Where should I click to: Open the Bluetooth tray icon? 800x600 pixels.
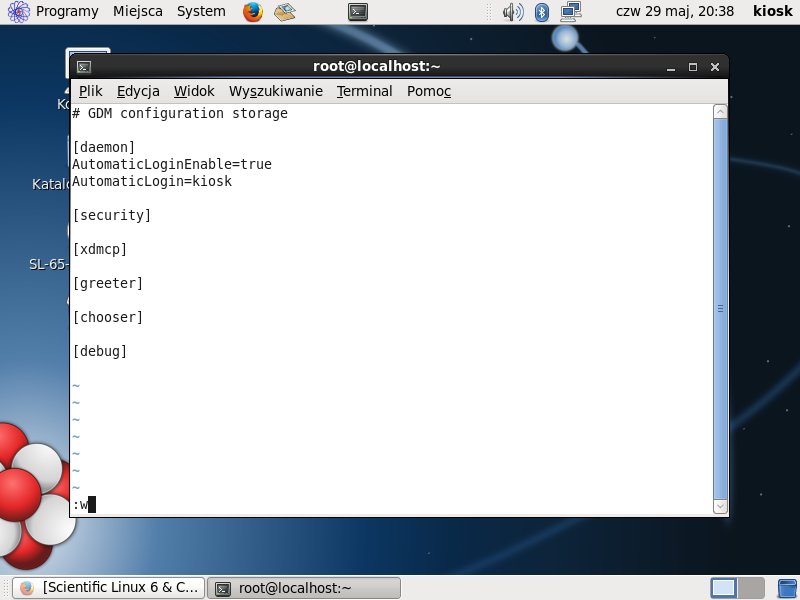point(542,12)
